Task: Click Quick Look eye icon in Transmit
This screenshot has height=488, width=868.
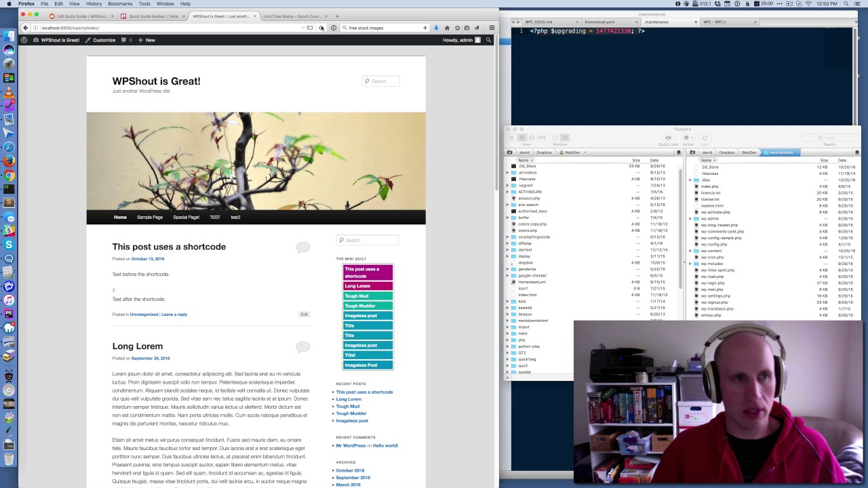Action: point(668,138)
